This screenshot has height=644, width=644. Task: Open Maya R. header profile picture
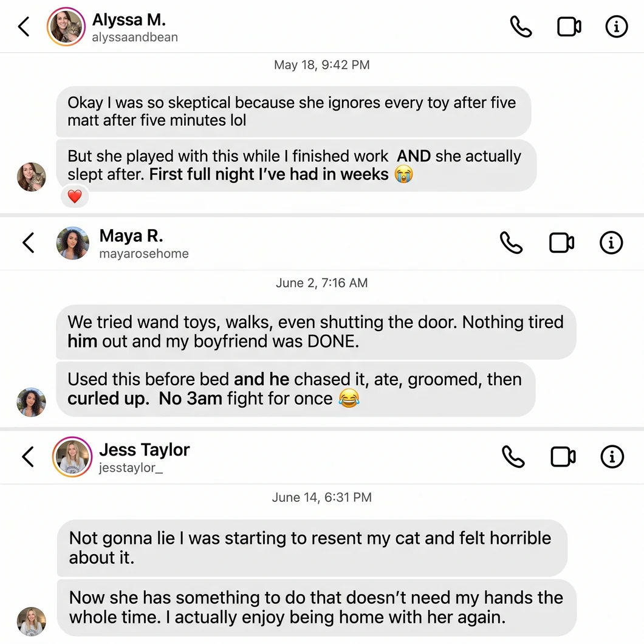coord(72,243)
